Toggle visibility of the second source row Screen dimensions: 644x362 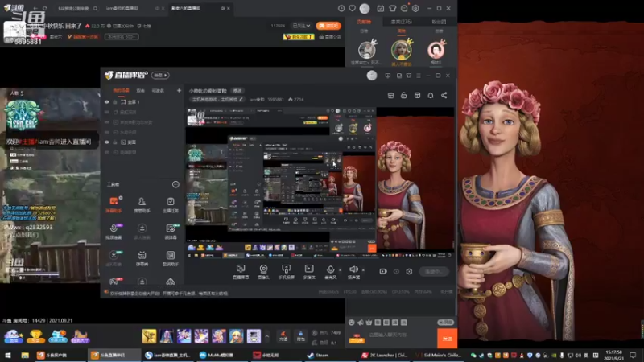click(107, 112)
